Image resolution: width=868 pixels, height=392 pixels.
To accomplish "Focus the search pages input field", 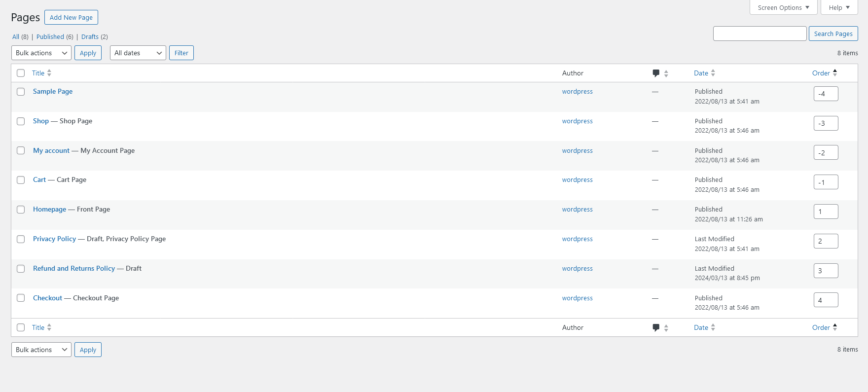I will [x=760, y=34].
